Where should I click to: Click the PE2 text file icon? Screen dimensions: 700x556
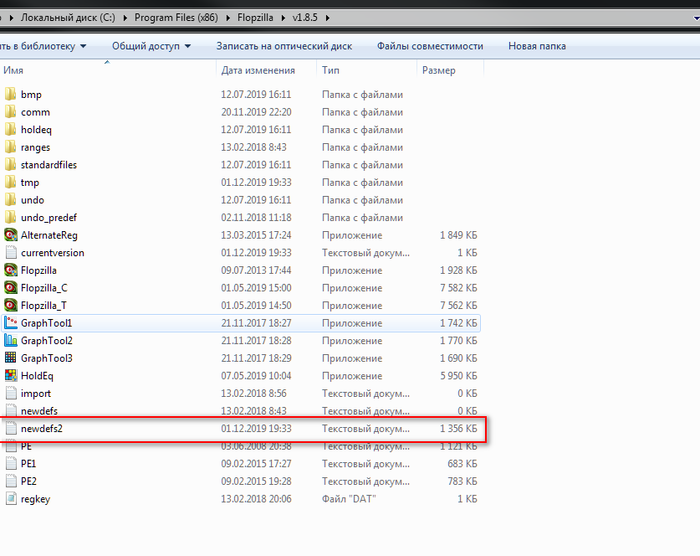click(x=11, y=481)
